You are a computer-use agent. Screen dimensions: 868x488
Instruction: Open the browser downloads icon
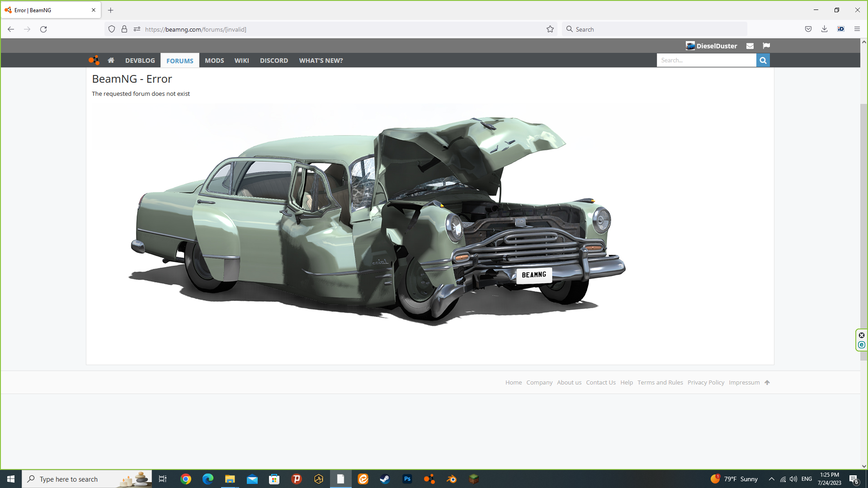pos(825,29)
